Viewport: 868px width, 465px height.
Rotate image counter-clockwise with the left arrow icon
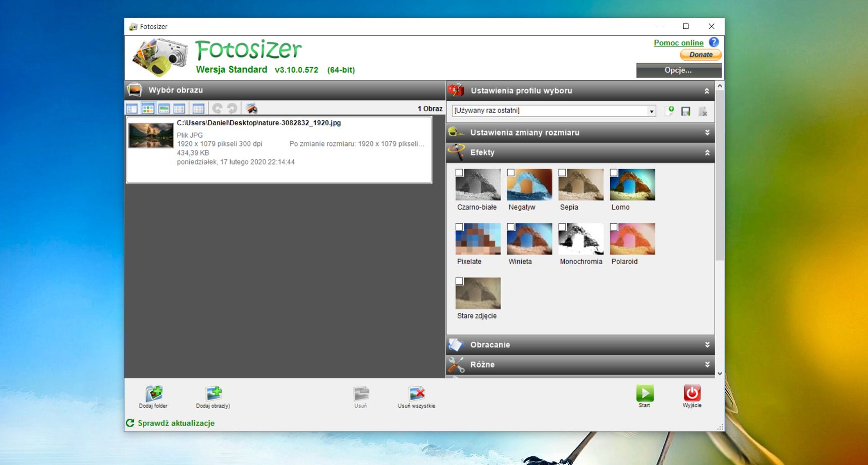218,109
